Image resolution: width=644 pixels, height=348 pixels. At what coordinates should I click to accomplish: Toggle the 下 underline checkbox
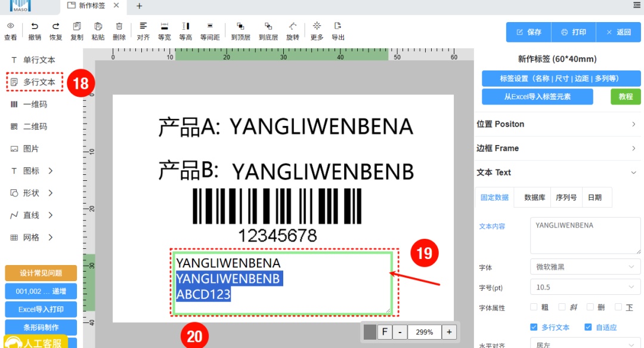618,307
